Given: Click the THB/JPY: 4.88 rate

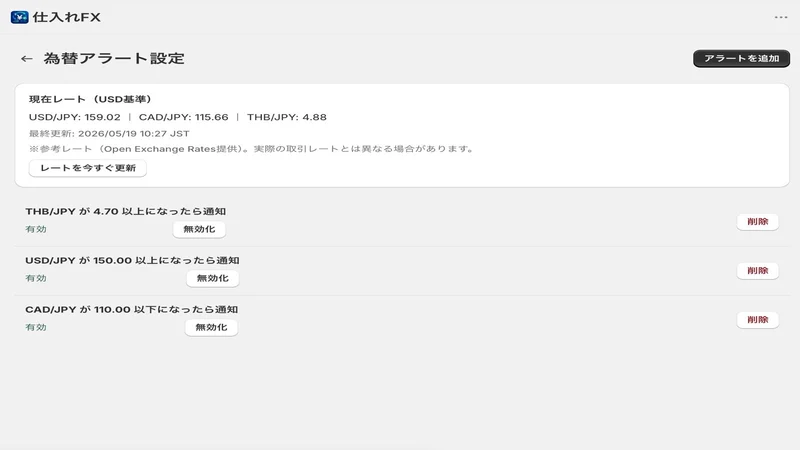Looking at the screenshot, I should (287, 117).
